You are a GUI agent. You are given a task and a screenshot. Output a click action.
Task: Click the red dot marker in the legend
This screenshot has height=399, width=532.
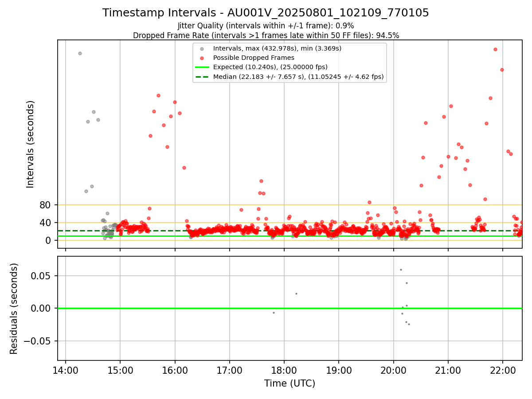(202, 58)
